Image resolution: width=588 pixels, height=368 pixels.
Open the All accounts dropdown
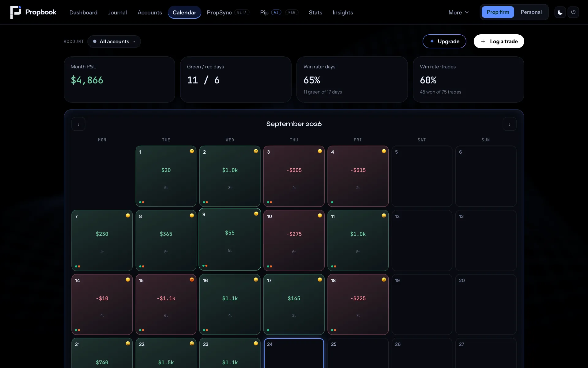pos(114,41)
